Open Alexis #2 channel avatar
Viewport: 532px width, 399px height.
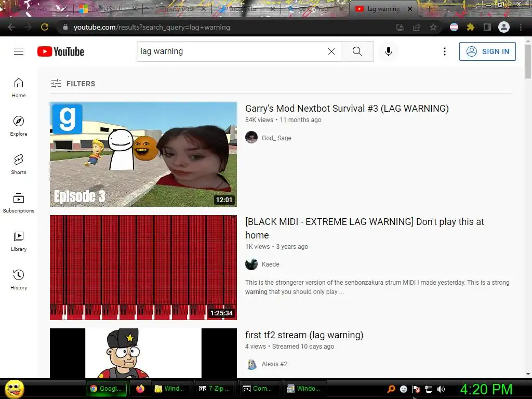pyautogui.click(x=251, y=364)
